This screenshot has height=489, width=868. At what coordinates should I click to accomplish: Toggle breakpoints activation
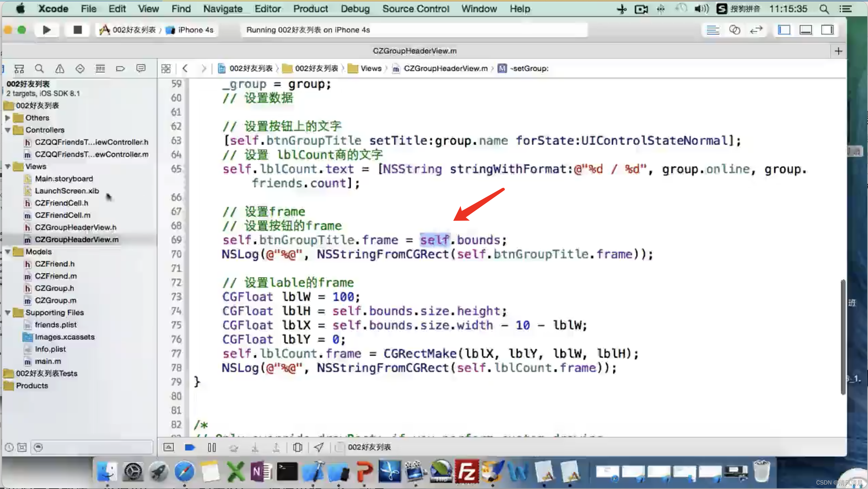[x=190, y=447]
